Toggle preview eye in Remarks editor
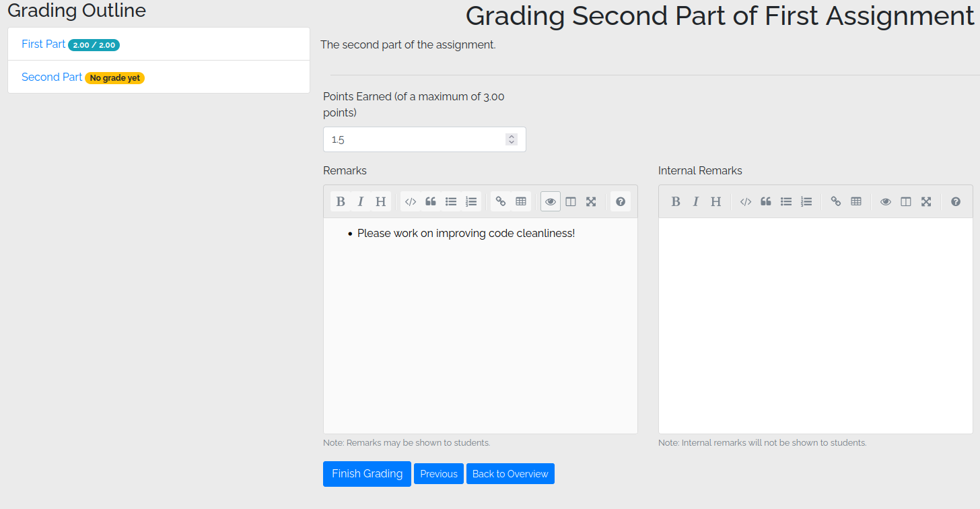Image resolution: width=980 pixels, height=509 pixels. point(551,201)
